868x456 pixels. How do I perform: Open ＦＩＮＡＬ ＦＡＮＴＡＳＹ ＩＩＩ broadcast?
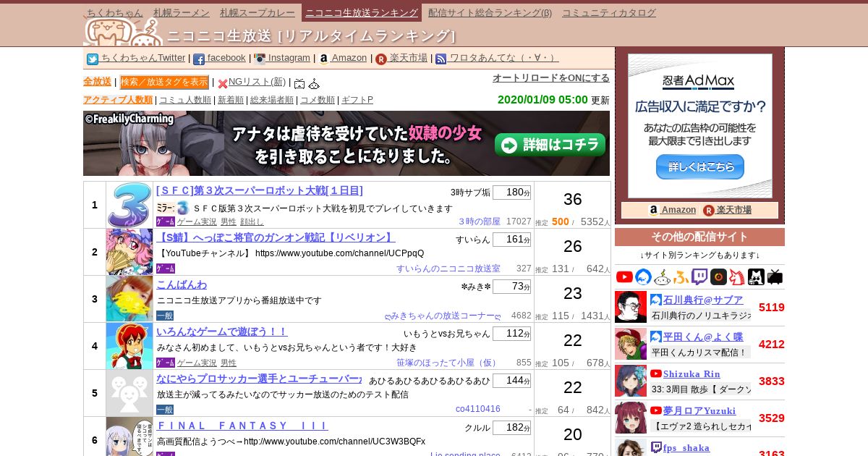[x=242, y=426]
